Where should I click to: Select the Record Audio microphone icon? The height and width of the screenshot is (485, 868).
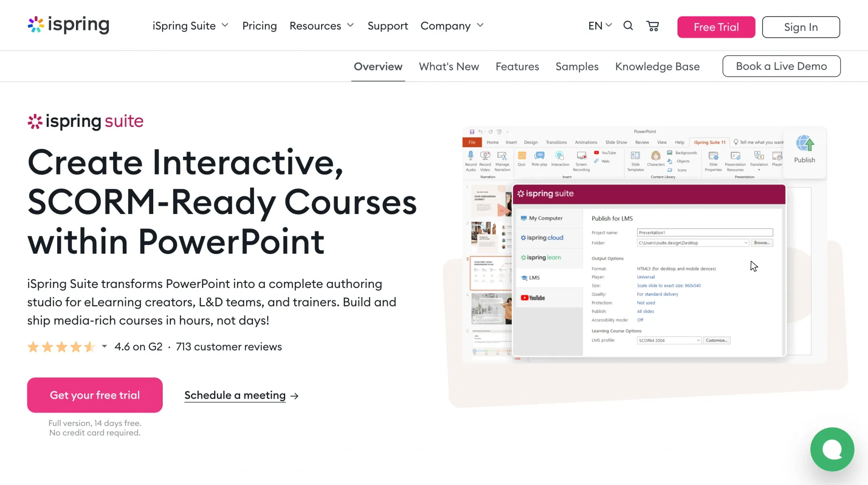[471, 155]
